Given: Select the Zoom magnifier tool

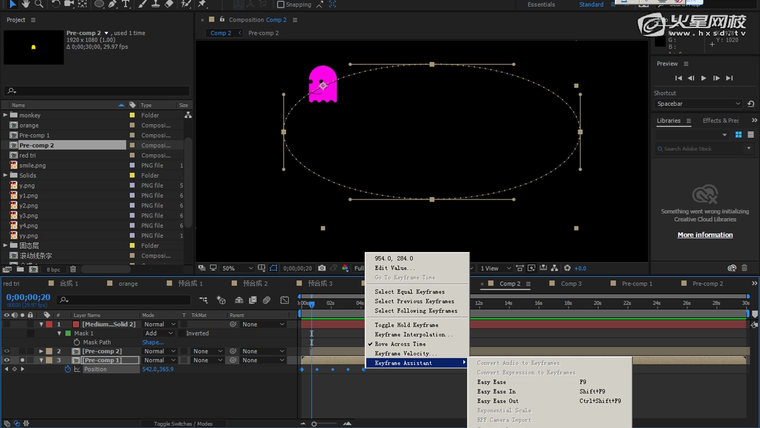Looking at the screenshot, I should click(39, 5).
